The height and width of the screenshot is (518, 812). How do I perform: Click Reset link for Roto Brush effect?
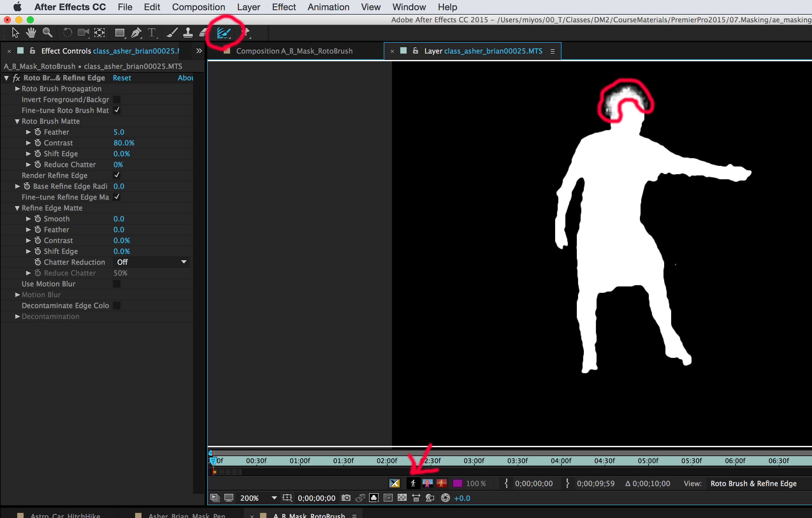[122, 78]
